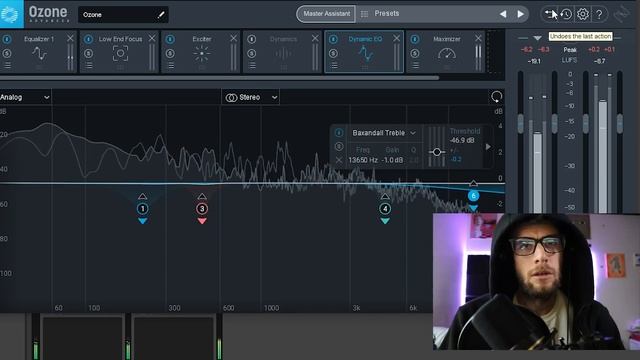Image resolution: width=640 pixels, height=360 pixels.
Task: Remove band with X in Baxandall panel
Action: click(x=339, y=160)
